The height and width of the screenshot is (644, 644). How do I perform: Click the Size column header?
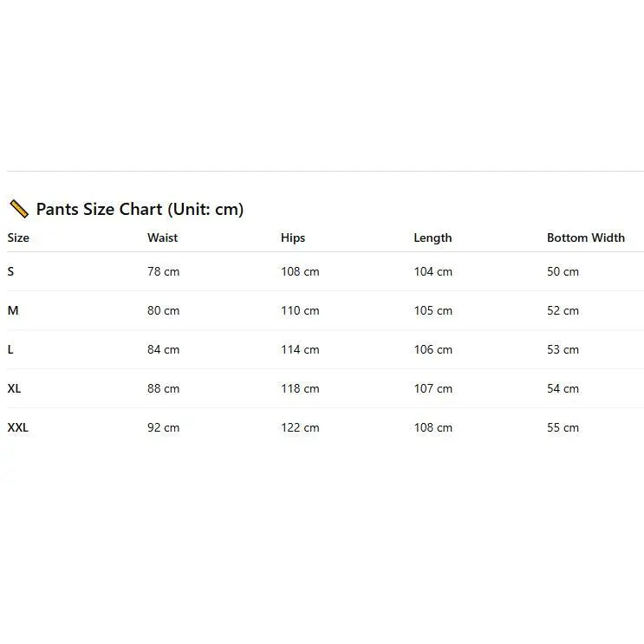[18, 237]
